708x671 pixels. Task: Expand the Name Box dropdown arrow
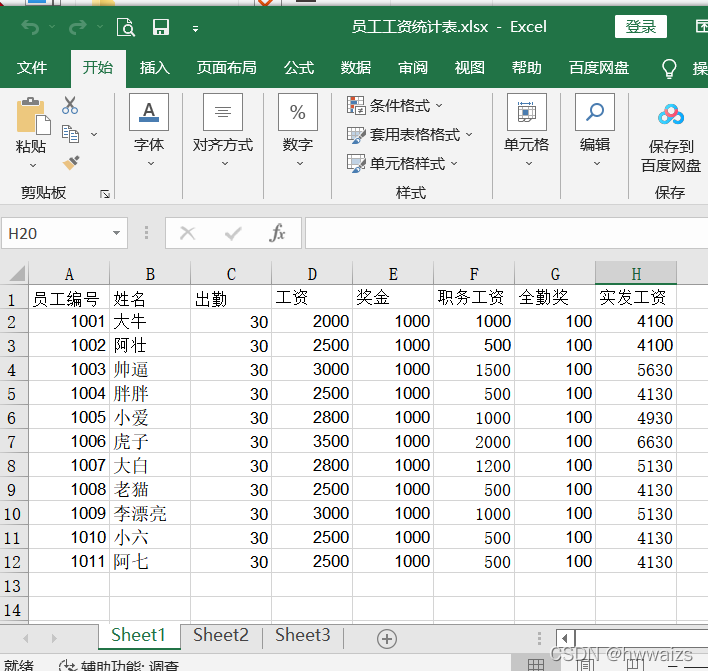116,233
